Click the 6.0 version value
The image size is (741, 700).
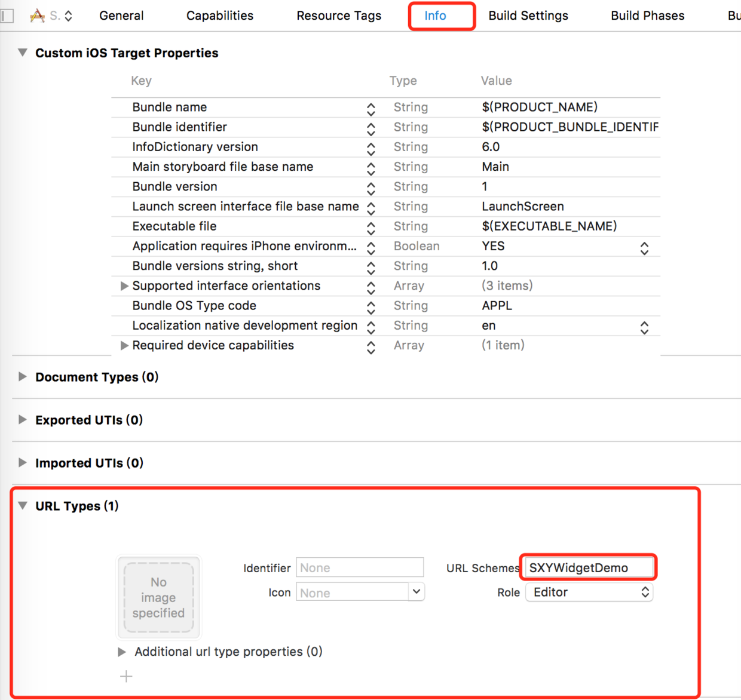[491, 146]
